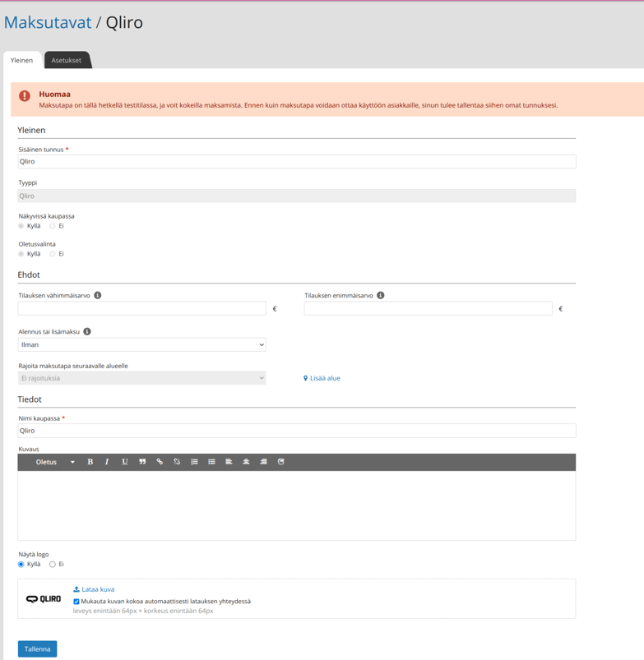644x660 pixels.
Task: Click the Tilauksen enimmäisarvo input field
Action: pyautogui.click(x=429, y=308)
